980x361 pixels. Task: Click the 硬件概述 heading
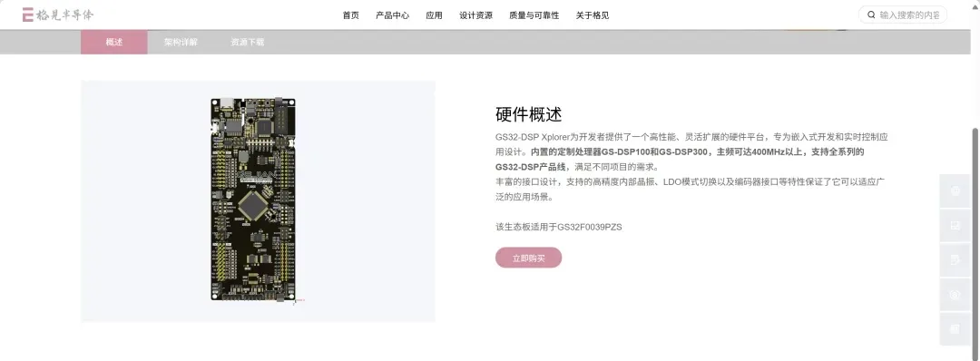pos(529,115)
